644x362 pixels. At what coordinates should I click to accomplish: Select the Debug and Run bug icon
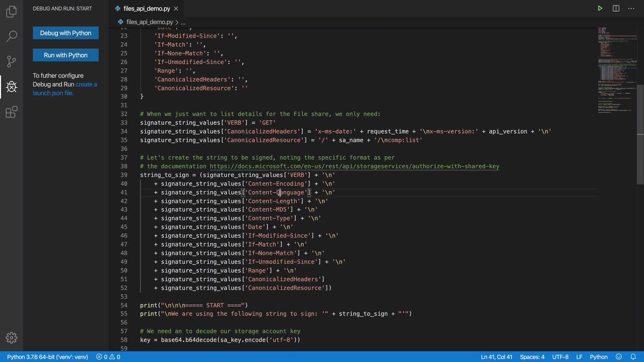[x=11, y=87]
